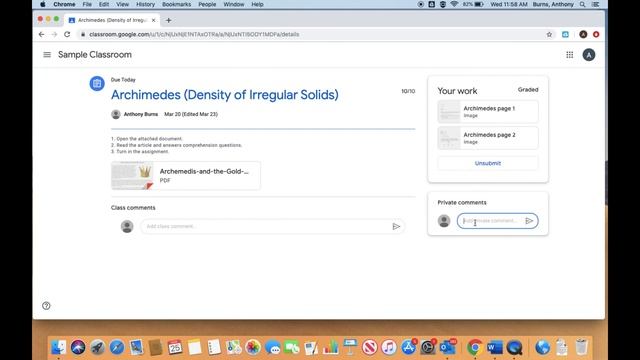This screenshot has height=360, width=640.
Task: Go back in Chrome
Action: [x=41, y=34]
